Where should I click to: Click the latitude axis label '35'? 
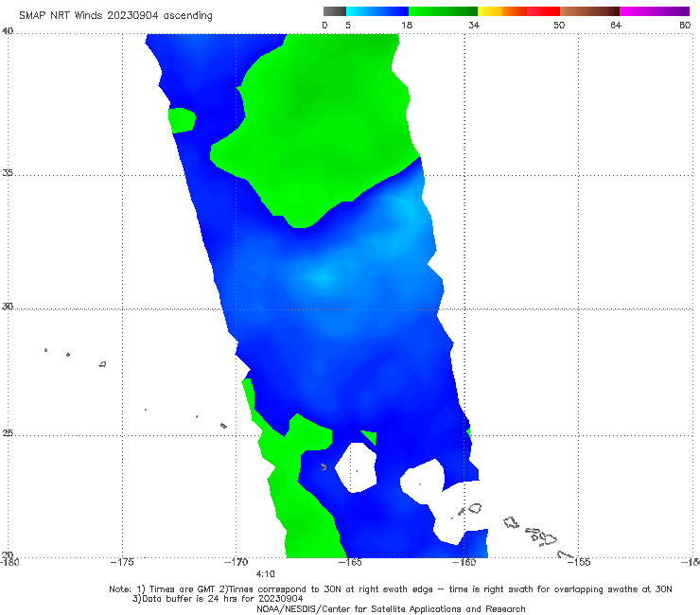[x=8, y=172]
